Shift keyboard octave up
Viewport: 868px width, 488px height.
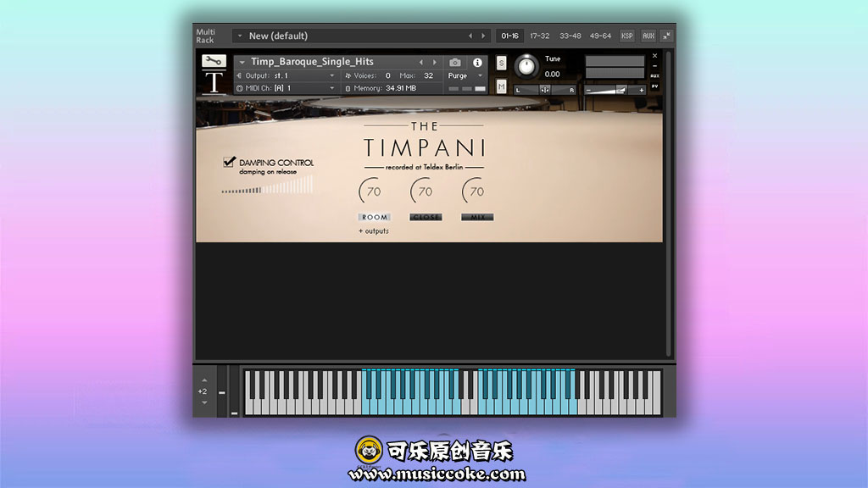204,380
